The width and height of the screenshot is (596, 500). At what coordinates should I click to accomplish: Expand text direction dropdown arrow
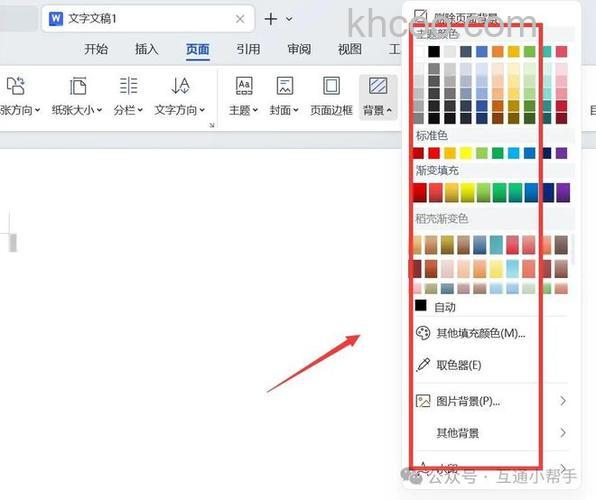[x=202, y=110]
